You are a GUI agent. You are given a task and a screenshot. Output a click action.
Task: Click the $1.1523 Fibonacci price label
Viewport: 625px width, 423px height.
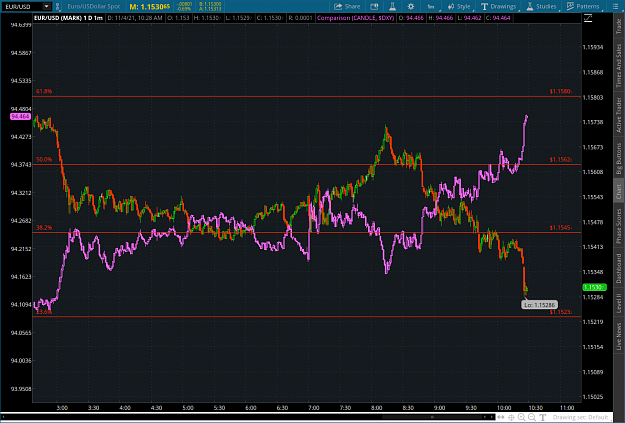560,312
